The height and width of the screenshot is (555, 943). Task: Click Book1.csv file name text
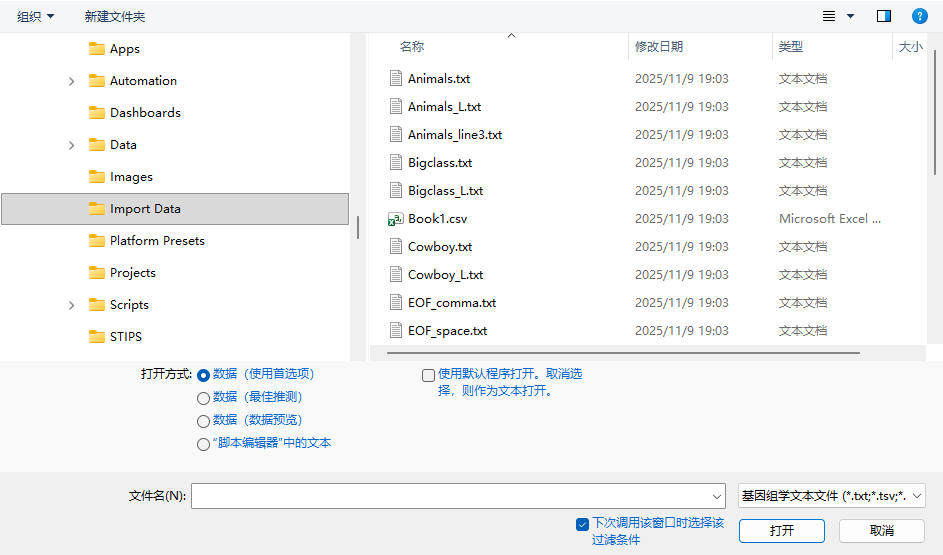click(x=437, y=219)
